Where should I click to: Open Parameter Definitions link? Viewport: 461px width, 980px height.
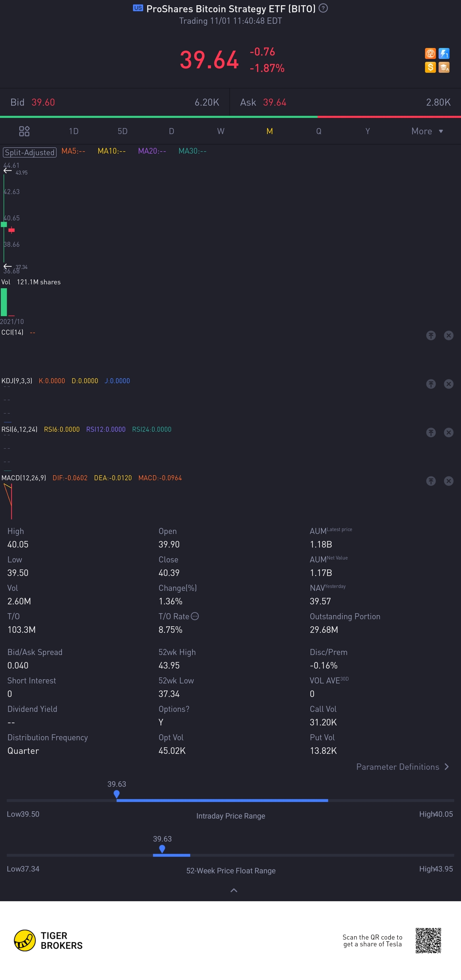click(403, 767)
